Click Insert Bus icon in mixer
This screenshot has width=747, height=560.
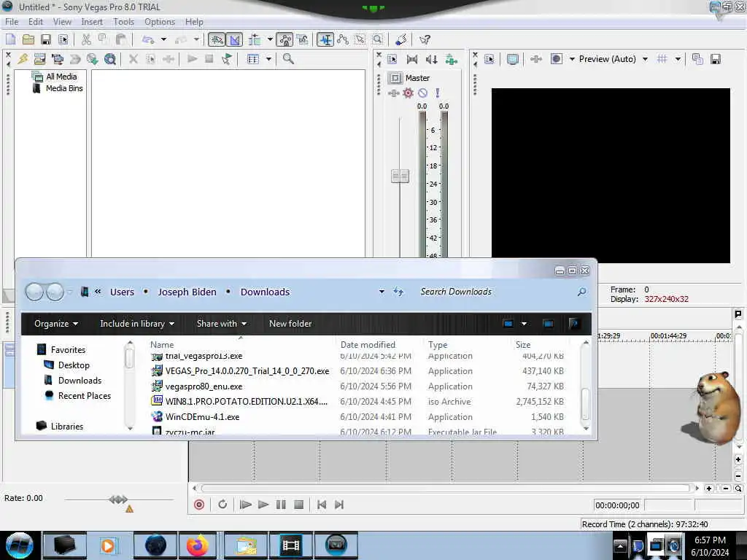point(451,59)
